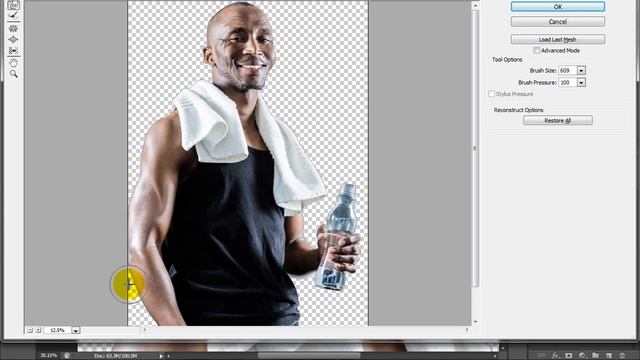This screenshot has width=640, height=360.
Task: Cancel the Liquify dialog
Action: pyautogui.click(x=558, y=22)
